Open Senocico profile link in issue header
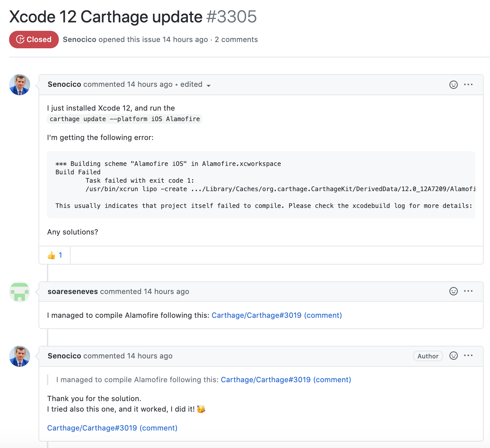The width and height of the screenshot is (490, 448). coord(79,40)
